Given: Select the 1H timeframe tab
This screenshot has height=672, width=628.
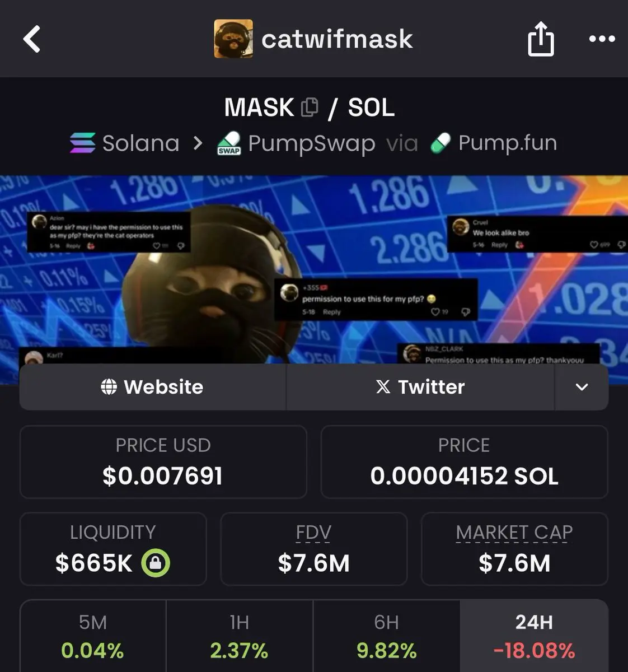Looking at the screenshot, I should (240, 636).
